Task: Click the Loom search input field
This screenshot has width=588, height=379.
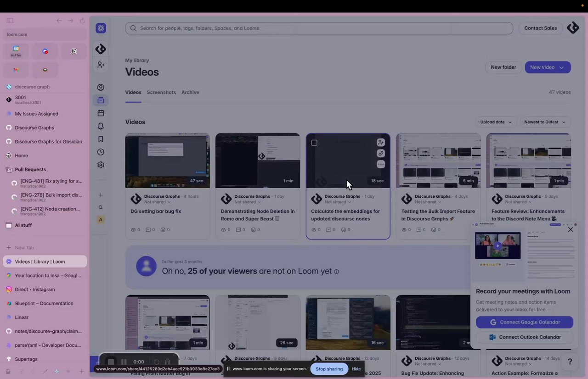Action: click(319, 28)
